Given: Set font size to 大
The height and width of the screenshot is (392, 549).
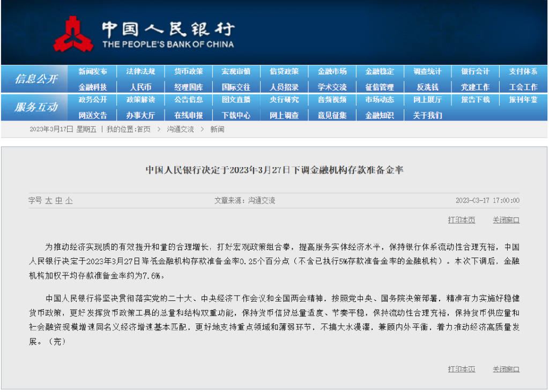Looking at the screenshot, I should (x=48, y=201).
